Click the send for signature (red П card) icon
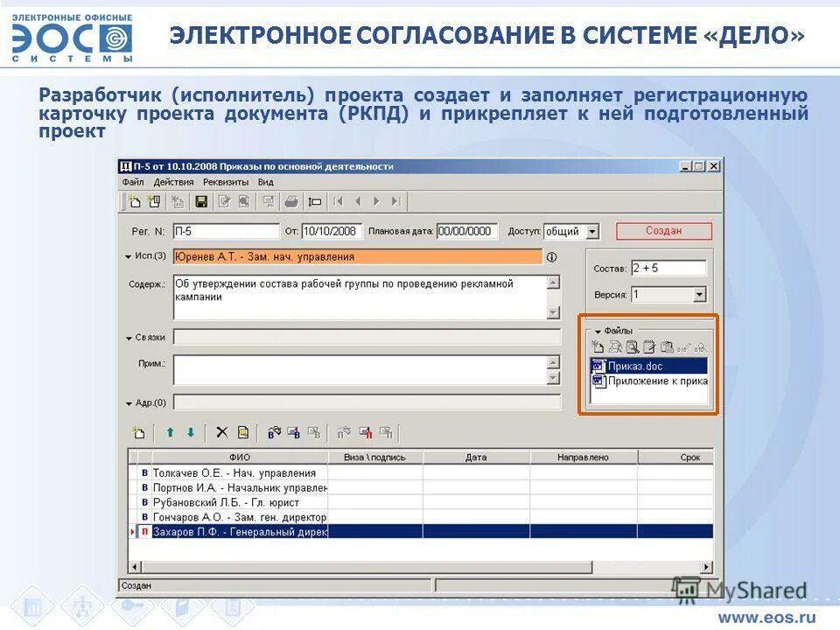Viewport: 840px width, 630px height. pyautogui.click(x=366, y=432)
